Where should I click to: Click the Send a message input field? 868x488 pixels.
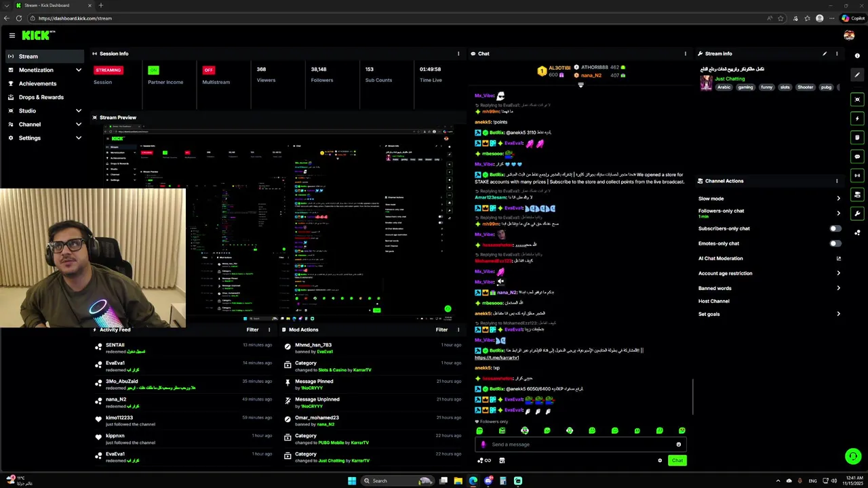coord(580,445)
